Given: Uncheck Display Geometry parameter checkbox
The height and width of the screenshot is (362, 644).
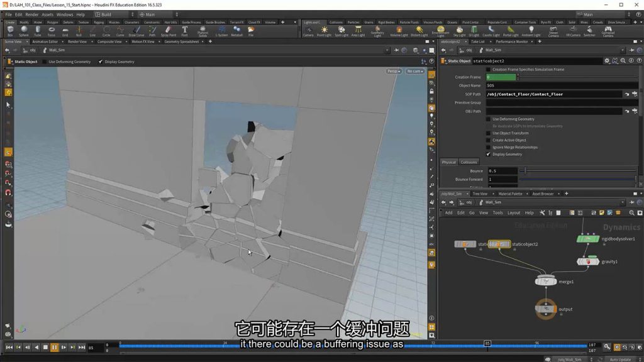Looking at the screenshot, I should pyautogui.click(x=488, y=155).
